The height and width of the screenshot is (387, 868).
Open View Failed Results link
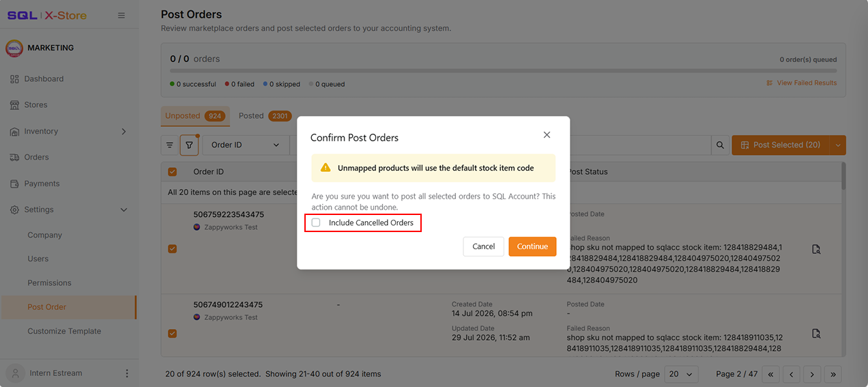(801, 83)
